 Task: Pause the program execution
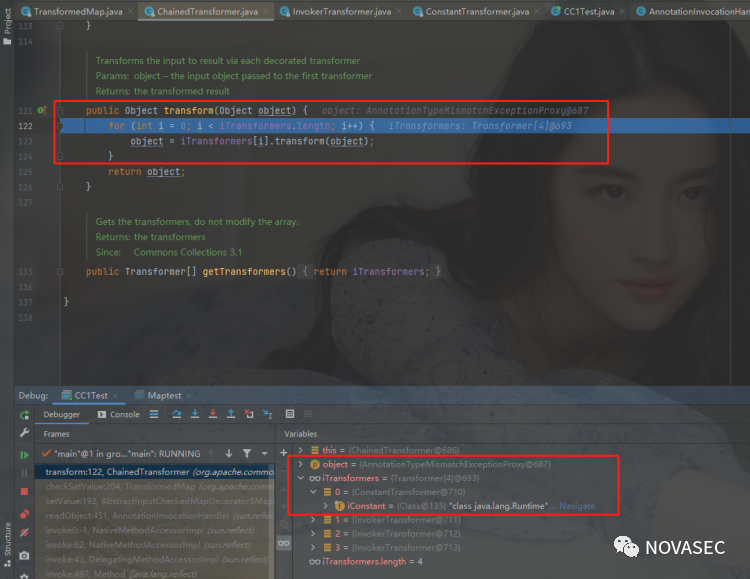coord(24,473)
